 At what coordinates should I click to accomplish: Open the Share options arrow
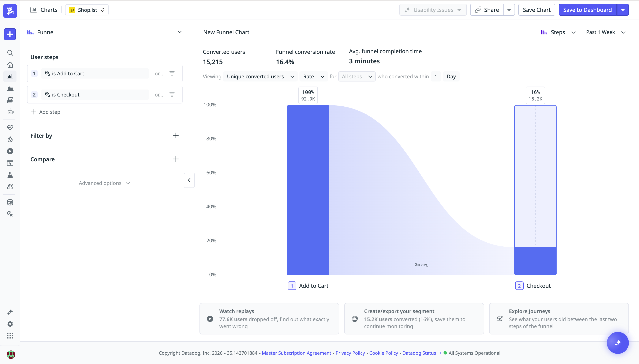click(509, 10)
